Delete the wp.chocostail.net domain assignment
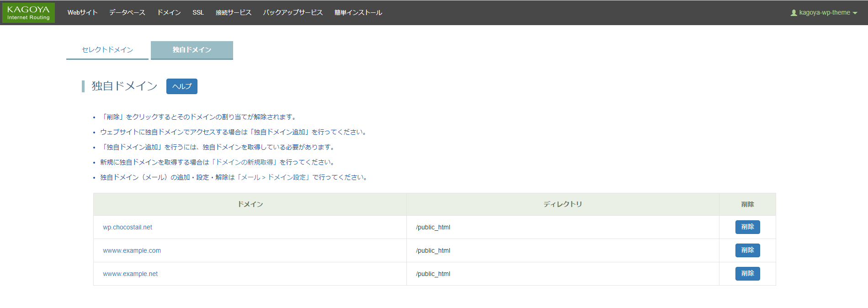868x308 pixels. (x=747, y=227)
